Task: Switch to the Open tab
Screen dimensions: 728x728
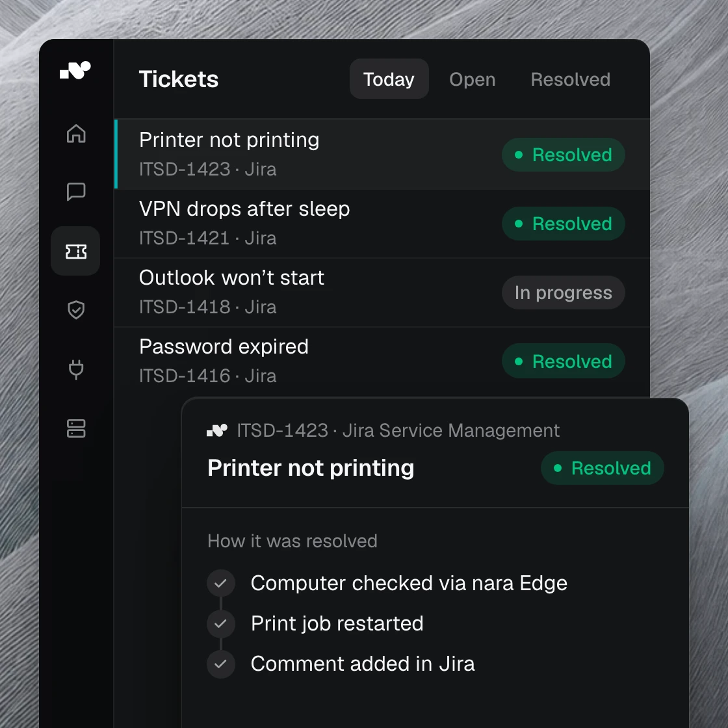Action: 472,79
